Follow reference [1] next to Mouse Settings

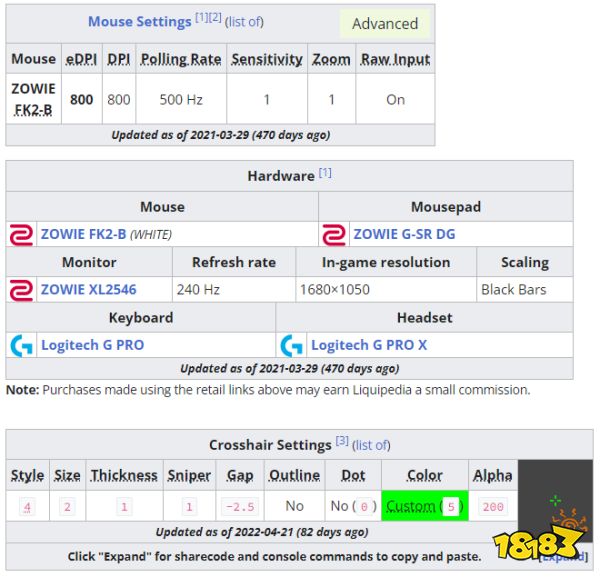point(202,17)
